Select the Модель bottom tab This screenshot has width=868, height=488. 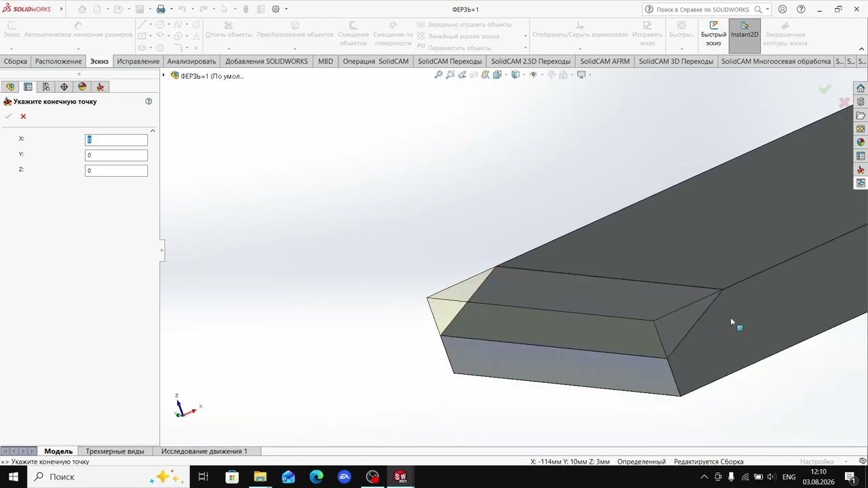pyautogui.click(x=58, y=451)
